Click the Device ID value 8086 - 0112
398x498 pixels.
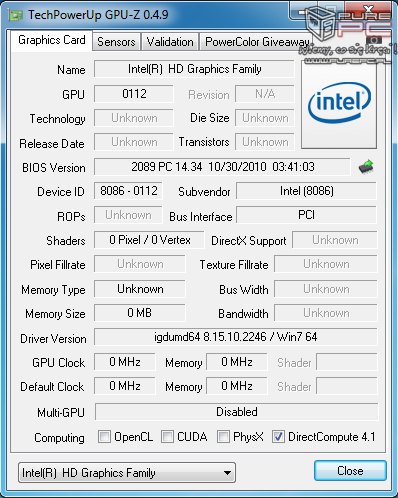coord(128,191)
